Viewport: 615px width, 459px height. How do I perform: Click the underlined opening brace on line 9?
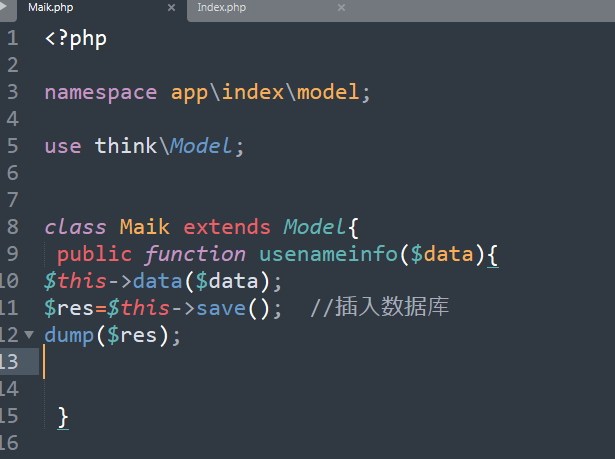(x=493, y=255)
